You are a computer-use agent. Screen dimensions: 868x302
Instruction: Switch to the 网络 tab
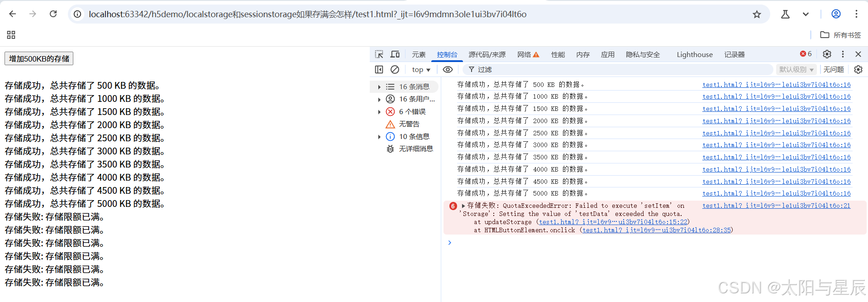click(528, 55)
